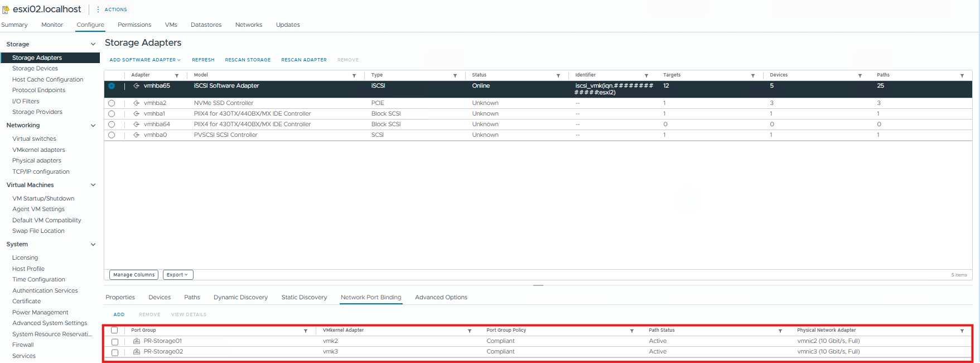Click filter icon on Path Status column
The height and width of the screenshot is (363, 980).
pos(780,331)
